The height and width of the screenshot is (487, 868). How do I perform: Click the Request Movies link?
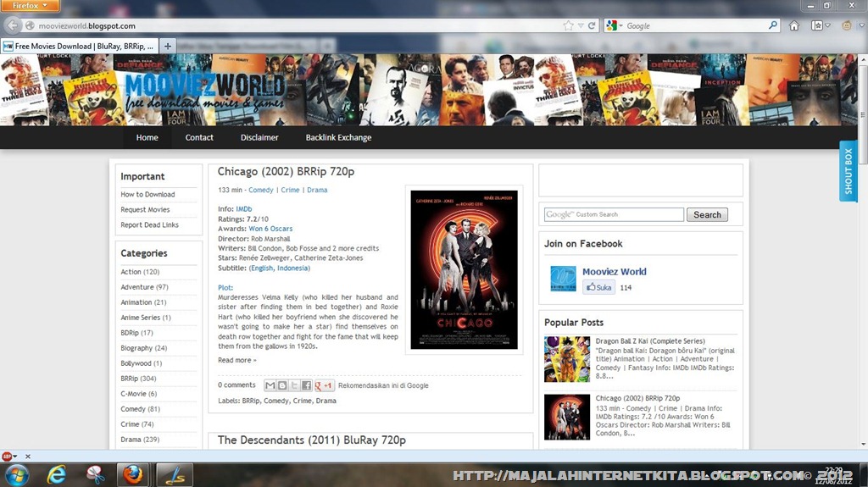145,210
